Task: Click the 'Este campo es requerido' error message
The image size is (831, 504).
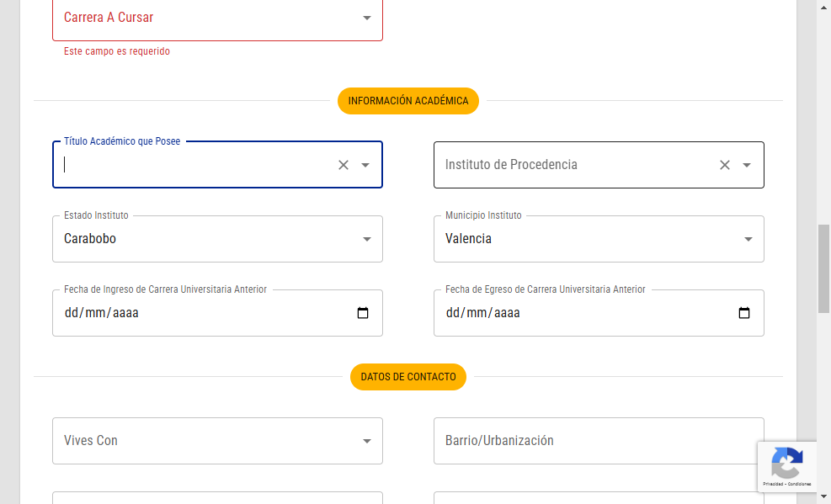Action: click(117, 51)
